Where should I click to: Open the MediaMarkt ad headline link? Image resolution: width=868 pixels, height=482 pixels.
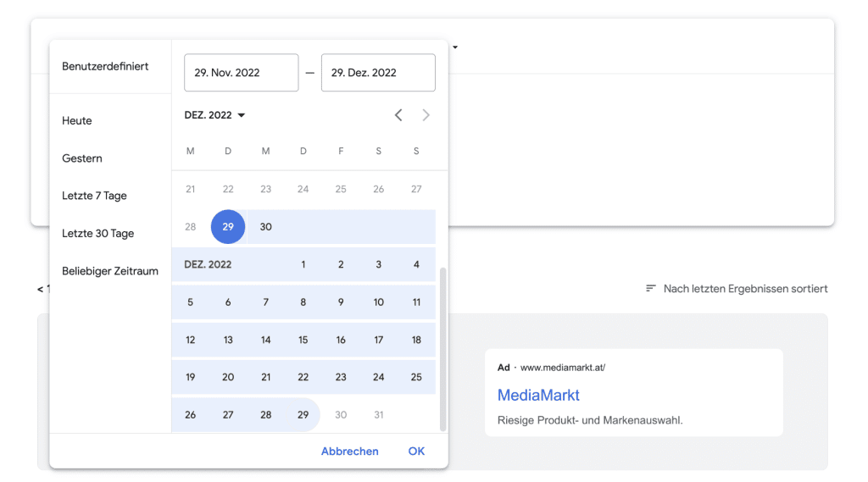coord(538,396)
